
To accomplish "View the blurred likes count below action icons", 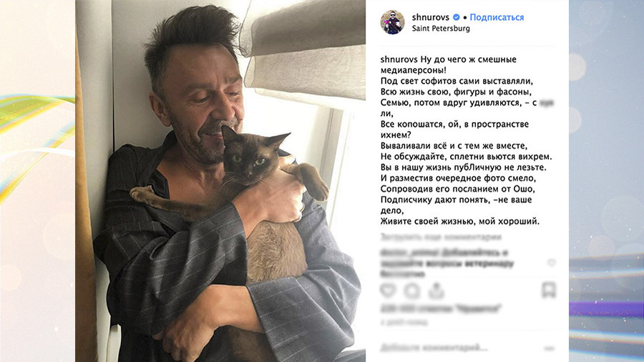I will pos(441,308).
